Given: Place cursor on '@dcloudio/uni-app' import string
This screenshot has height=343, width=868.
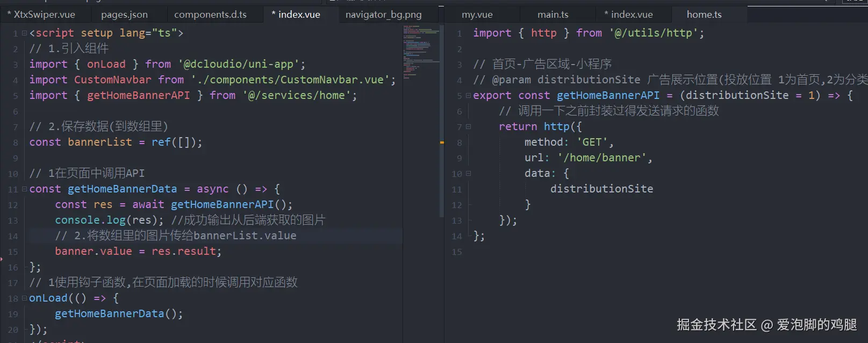Looking at the screenshot, I should tap(239, 65).
